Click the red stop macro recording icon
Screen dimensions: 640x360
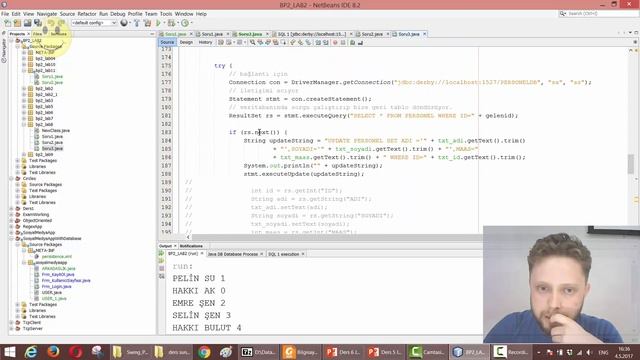click(x=335, y=42)
